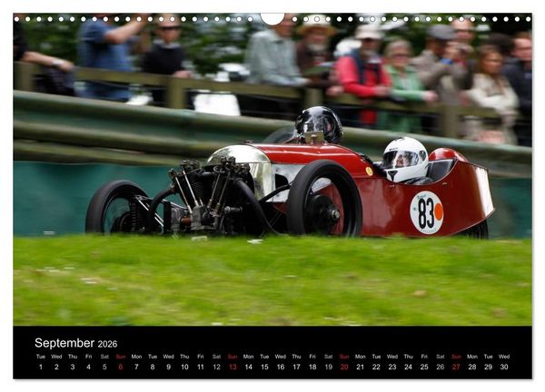Screen dimensions: 545x392
Task: Select red Sunday date 13
Action: pos(233,367)
